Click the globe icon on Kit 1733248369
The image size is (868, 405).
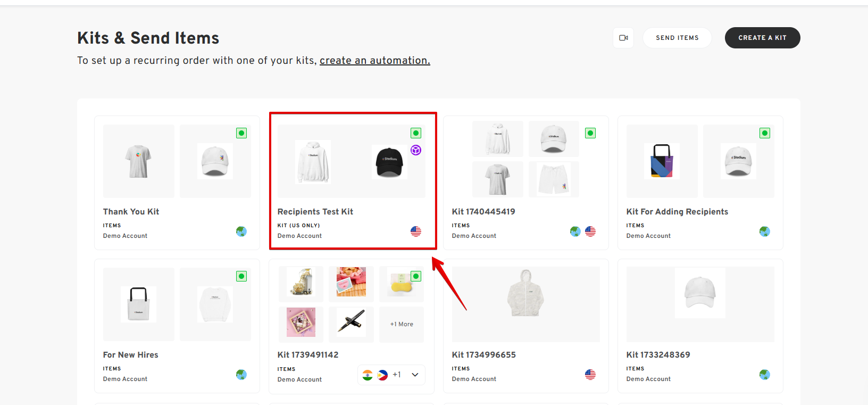click(765, 375)
